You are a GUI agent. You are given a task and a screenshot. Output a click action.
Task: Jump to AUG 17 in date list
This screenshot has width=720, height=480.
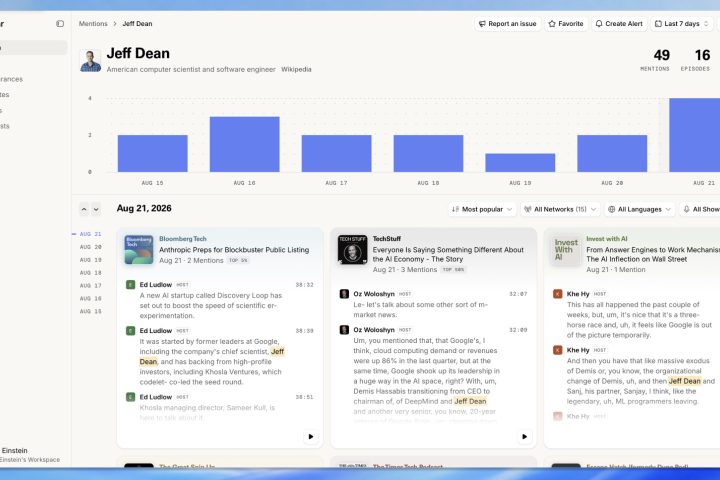[x=90, y=286]
